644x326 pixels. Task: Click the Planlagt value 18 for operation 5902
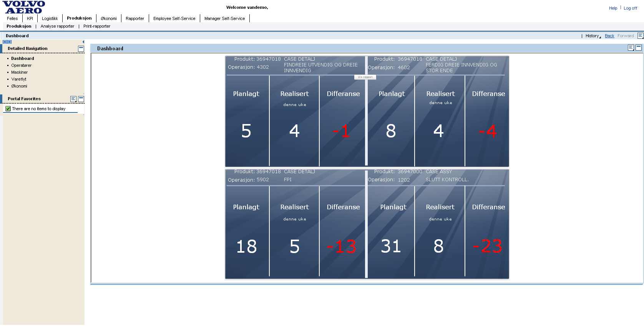click(246, 247)
